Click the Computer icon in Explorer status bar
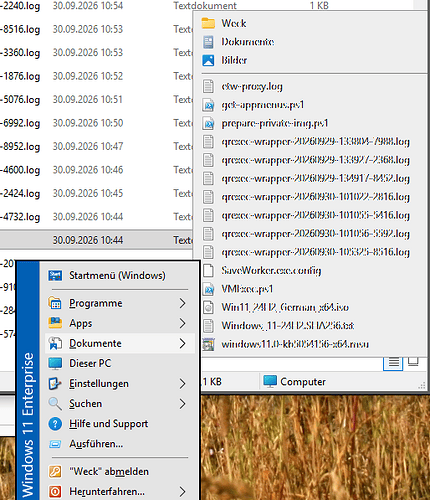430x500 pixels. [x=270, y=382]
